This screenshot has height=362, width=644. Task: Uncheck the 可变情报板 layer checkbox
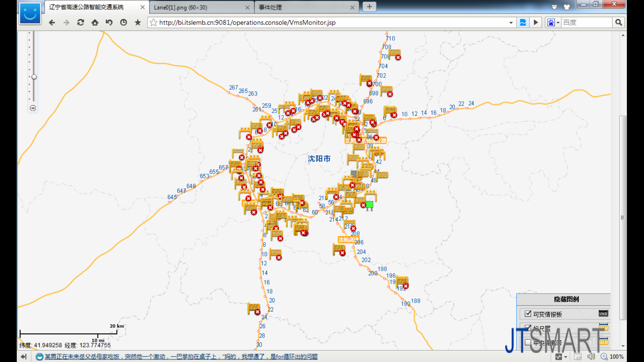[528, 314]
